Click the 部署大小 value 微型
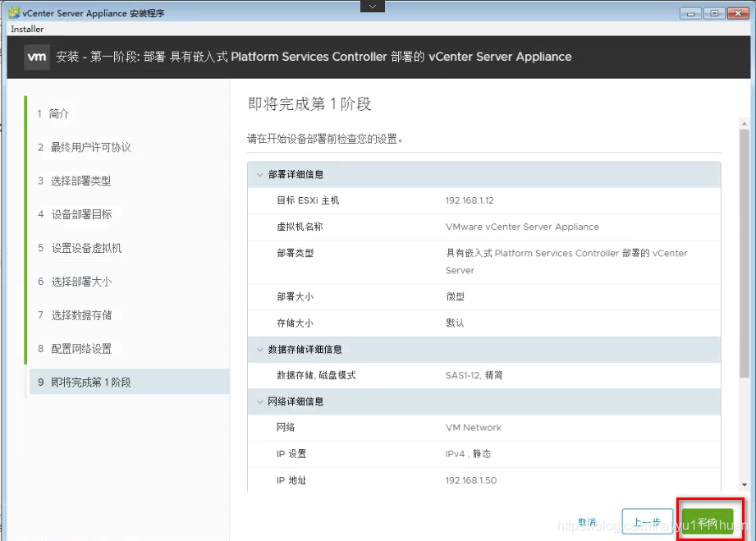Viewport: 756px width, 541px height. tap(455, 296)
